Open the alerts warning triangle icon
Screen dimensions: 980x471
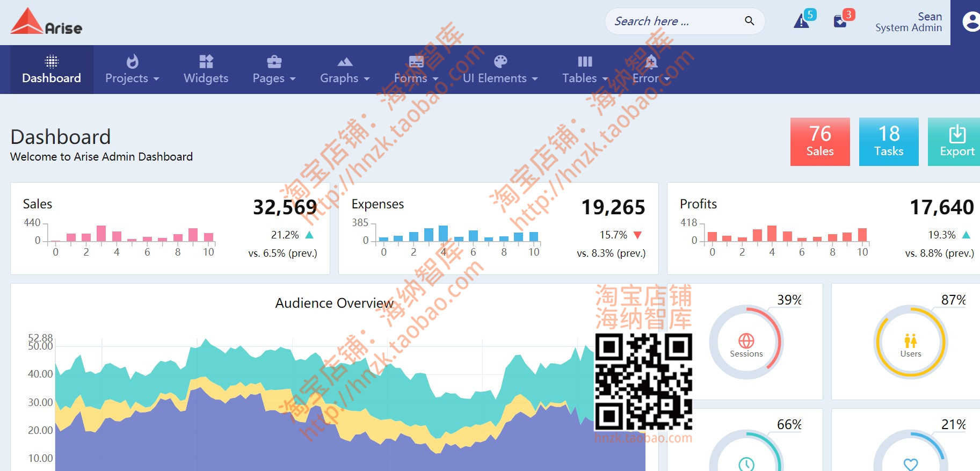tap(801, 21)
